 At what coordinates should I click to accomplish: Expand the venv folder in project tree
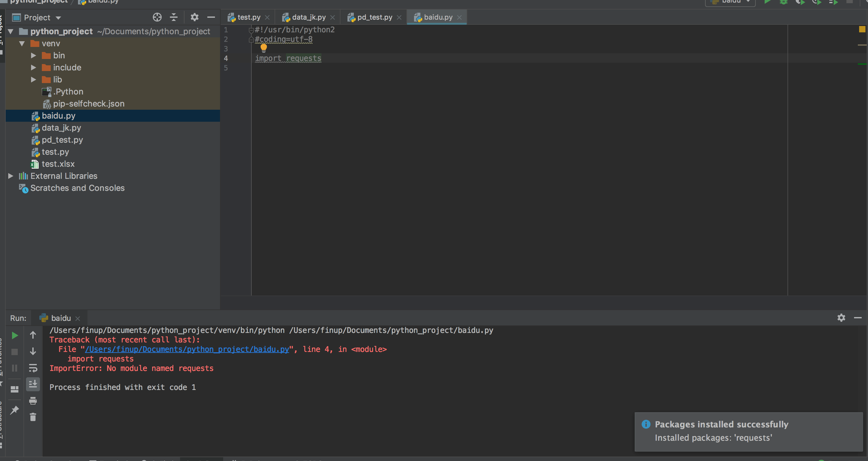point(23,43)
